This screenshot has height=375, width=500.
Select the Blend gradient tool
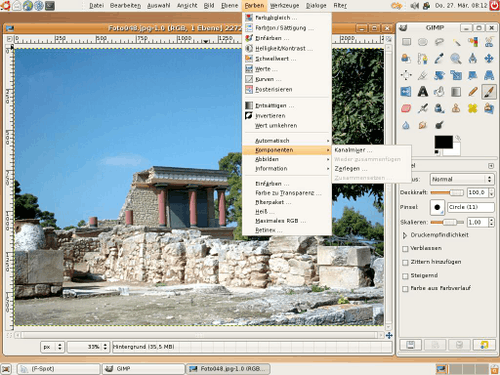tap(456, 92)
